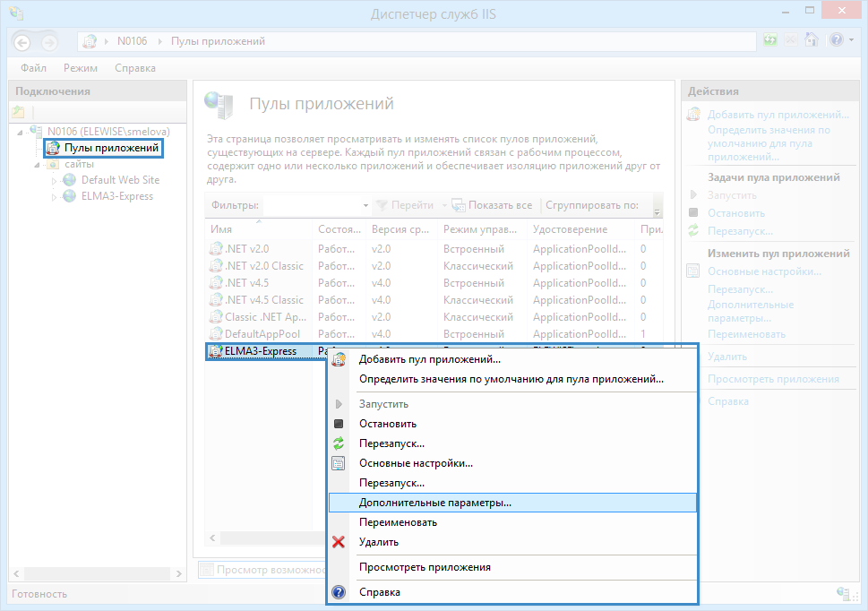The image size is (868, 611).
Task: Expand the Default Web Site tree node
Action: pyautogui.click(x=54, y=180)
